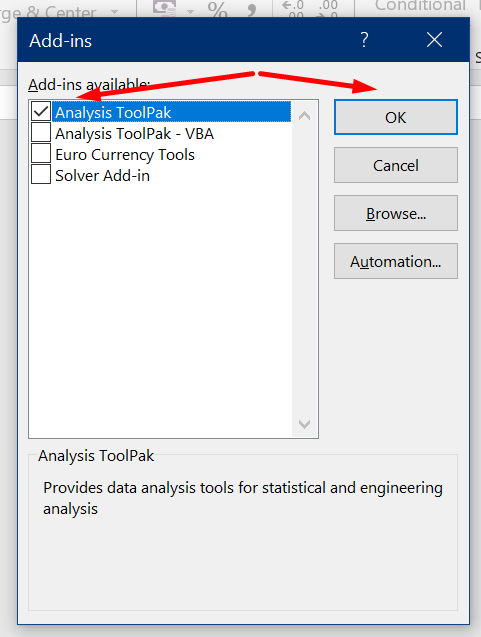Image resolution: width=481 pixels, height=637 pixels.
Task: Click Increase Decimal icon in Excel ribbon
Action: (292, 9)
